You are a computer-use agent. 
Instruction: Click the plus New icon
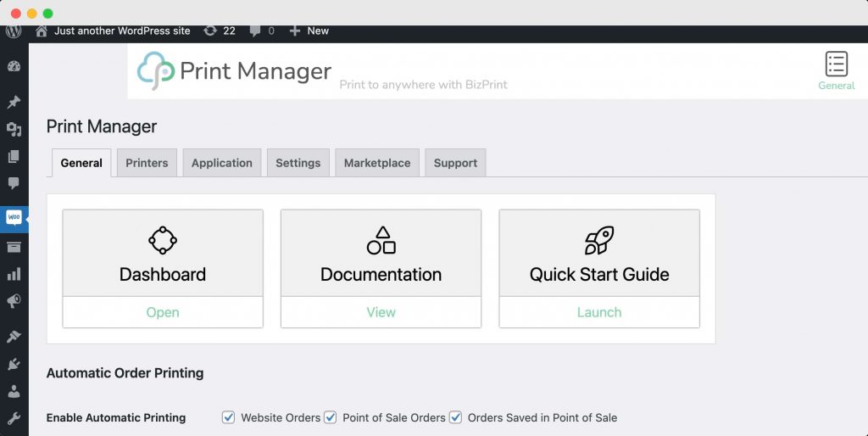295,31
